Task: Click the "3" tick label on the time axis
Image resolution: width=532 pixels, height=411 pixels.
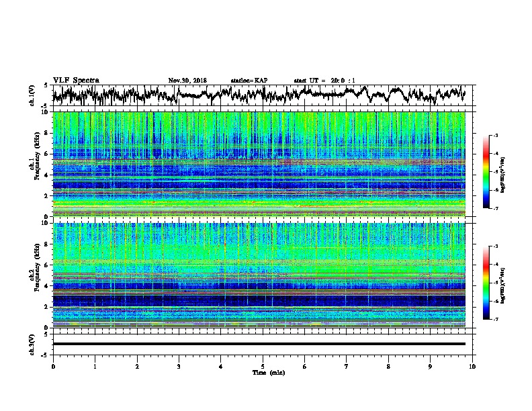Action: click(179, 367)
